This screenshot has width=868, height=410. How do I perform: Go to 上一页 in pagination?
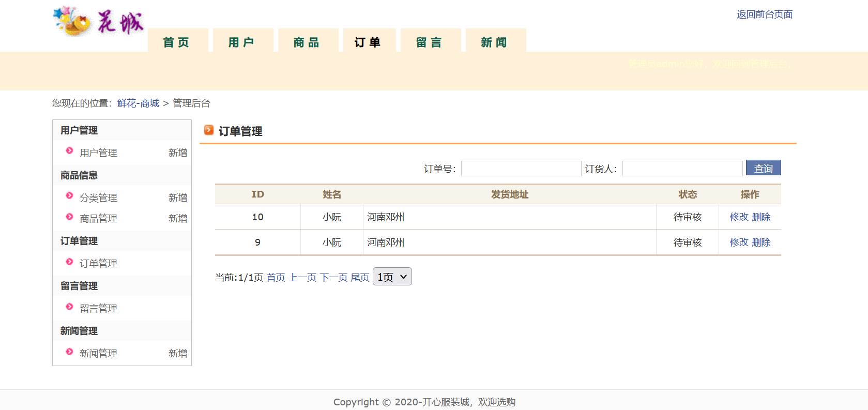pyautogui.click(x=302, y=278)
